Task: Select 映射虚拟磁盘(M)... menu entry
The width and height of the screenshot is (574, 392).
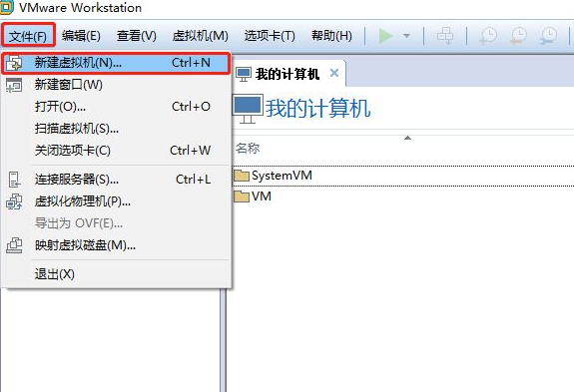Action: click(x=116, y=245)
